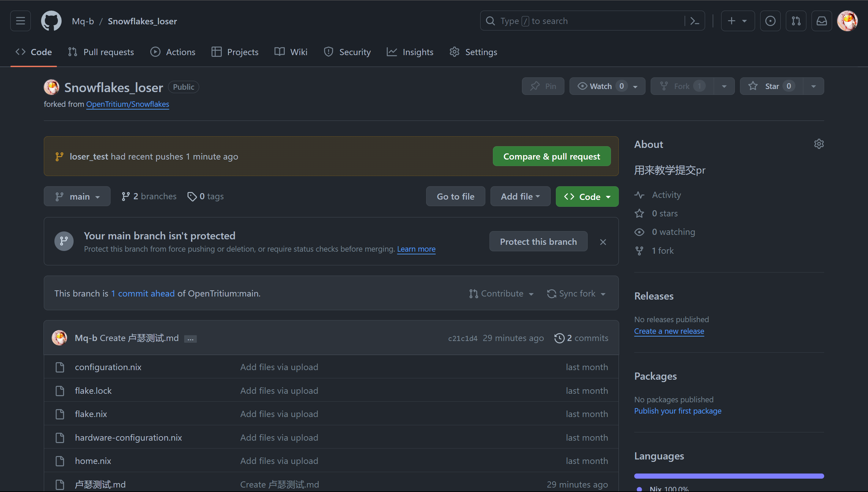Click Publish your first package link
The width and height of the screenshot is (868, 492).
click(678, 411)
